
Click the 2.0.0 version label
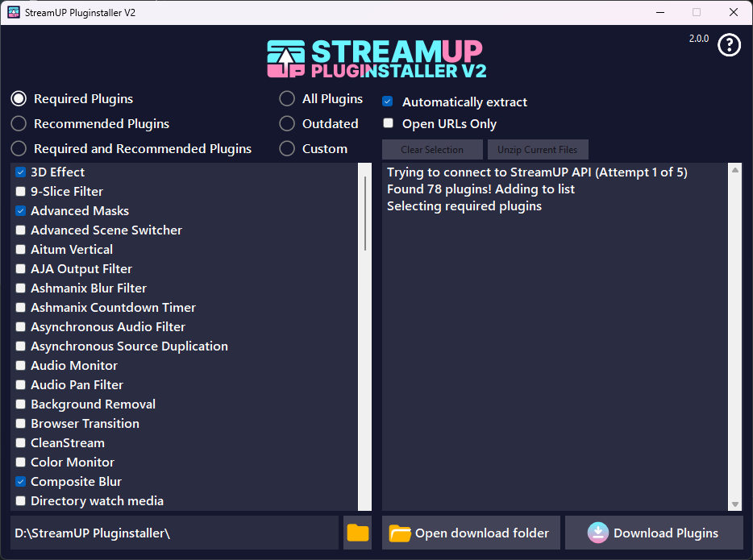point(699,39)
